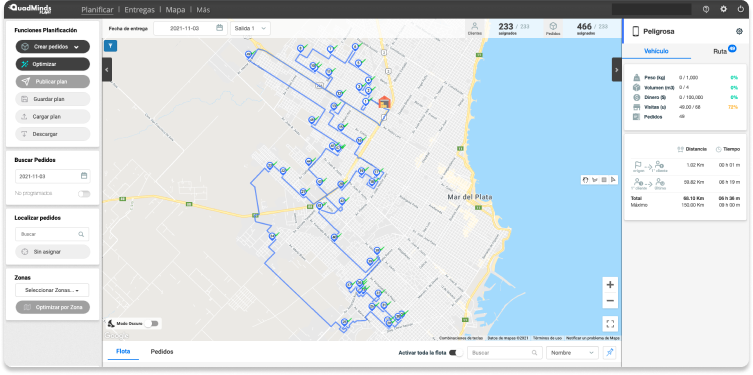Click the blue filter icon on map

click(x=110, y=46)
